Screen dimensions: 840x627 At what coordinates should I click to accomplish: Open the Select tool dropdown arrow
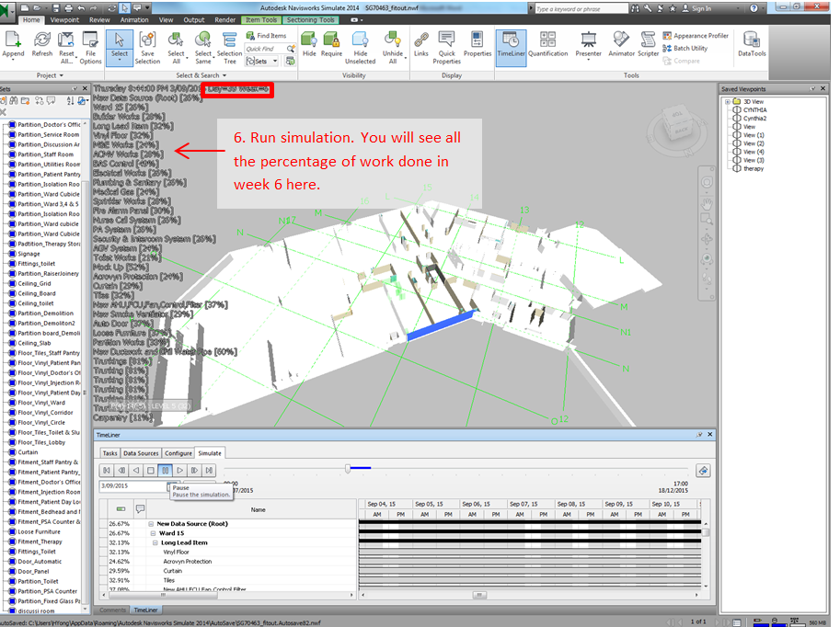pyautogui.click(x=119, y=61)
